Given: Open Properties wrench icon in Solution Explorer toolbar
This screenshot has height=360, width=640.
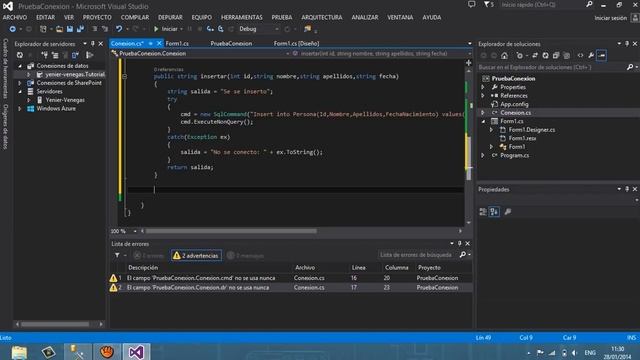Looking at the screenshot, I should tap(591, 56).
